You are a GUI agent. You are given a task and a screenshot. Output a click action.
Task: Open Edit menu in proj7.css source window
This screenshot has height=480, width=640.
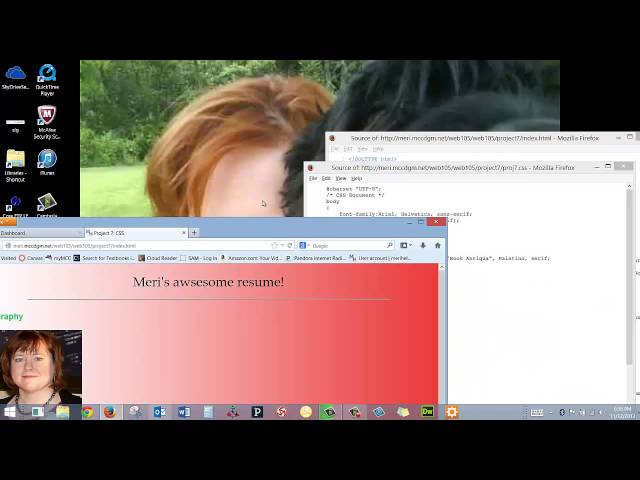tap(326, 178)
